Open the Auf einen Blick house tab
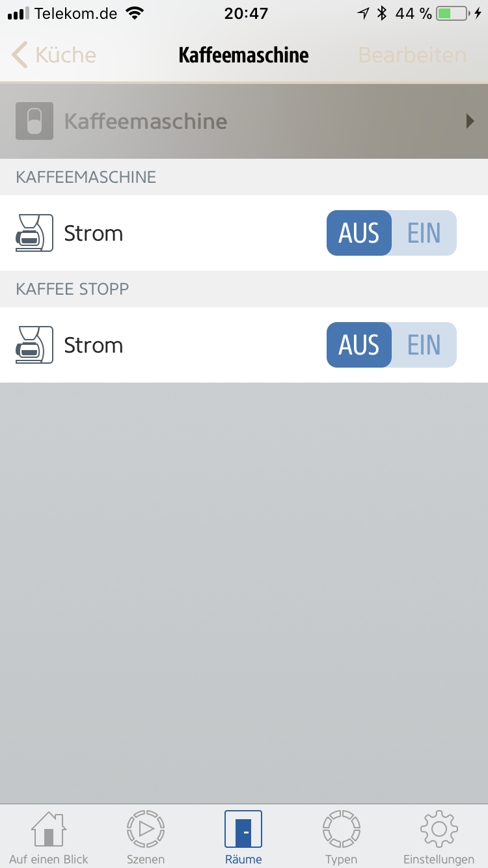Image resolution: width=488 pixels, height=868 pixels. [x=48, y=836]
